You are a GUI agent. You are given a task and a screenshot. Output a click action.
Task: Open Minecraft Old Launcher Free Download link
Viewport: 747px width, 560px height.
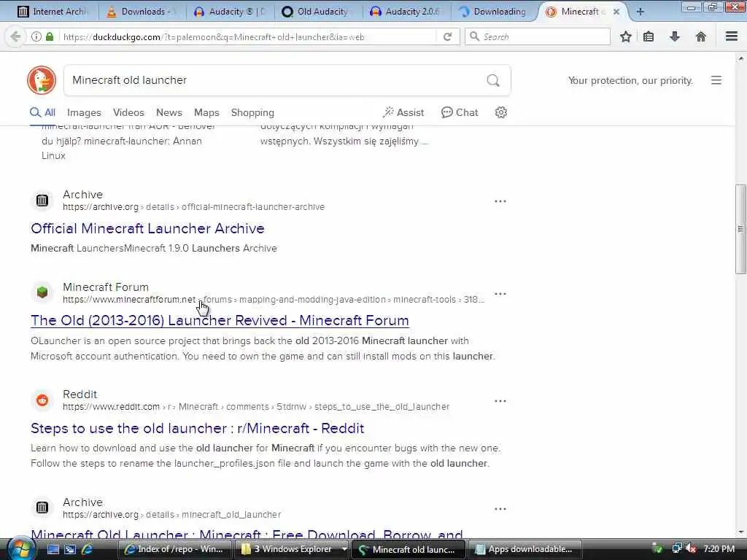247,534
